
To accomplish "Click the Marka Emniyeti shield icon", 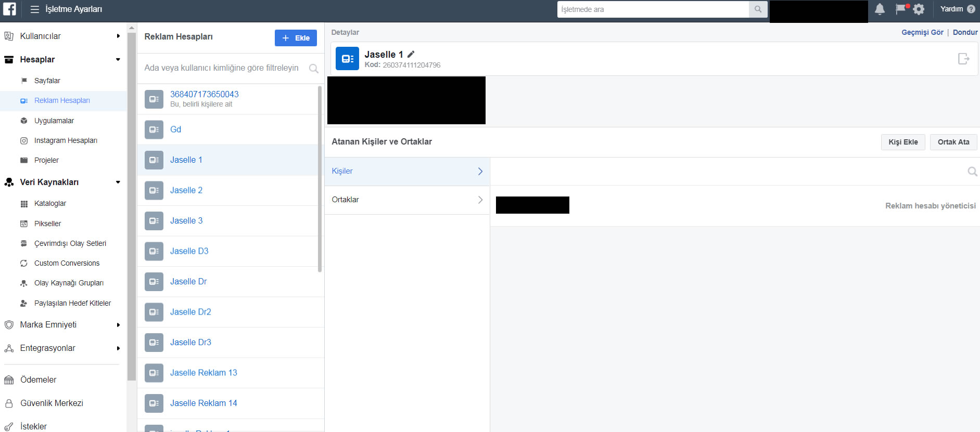I will point(9,325).
